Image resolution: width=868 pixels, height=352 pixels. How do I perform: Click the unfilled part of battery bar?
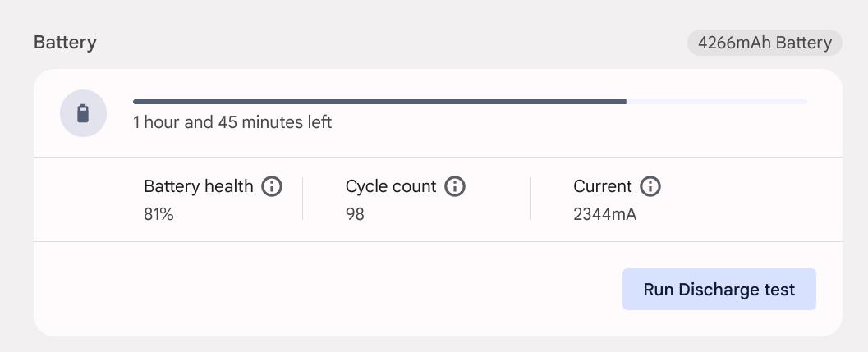[717, 102]
